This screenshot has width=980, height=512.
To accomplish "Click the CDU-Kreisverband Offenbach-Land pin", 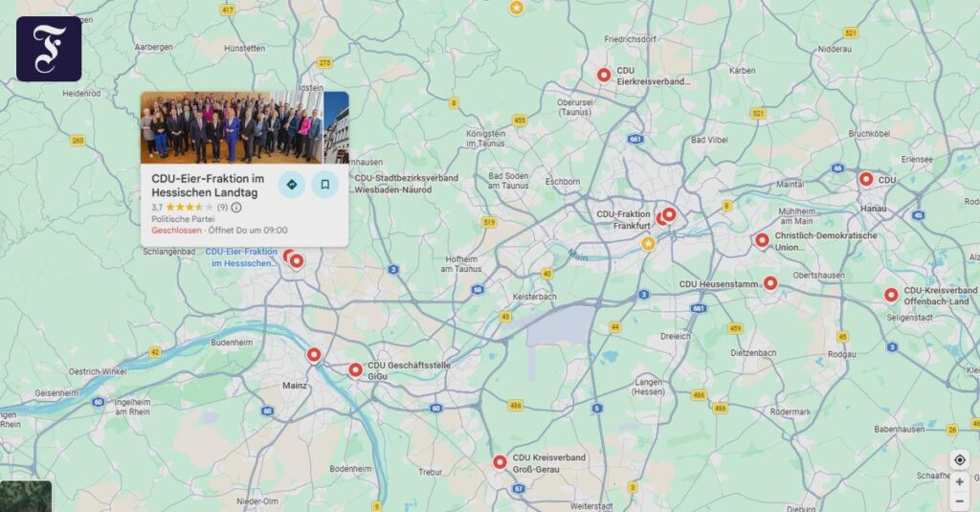I will point(891,295).
